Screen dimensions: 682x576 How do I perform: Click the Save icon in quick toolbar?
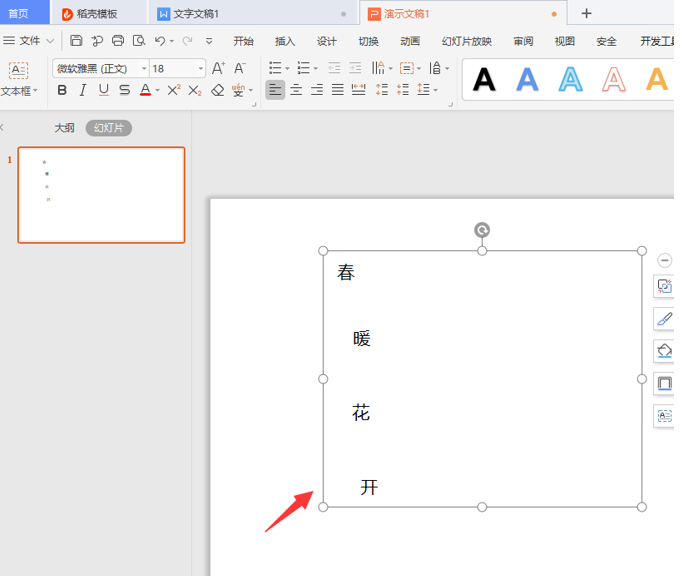(76, 40)
